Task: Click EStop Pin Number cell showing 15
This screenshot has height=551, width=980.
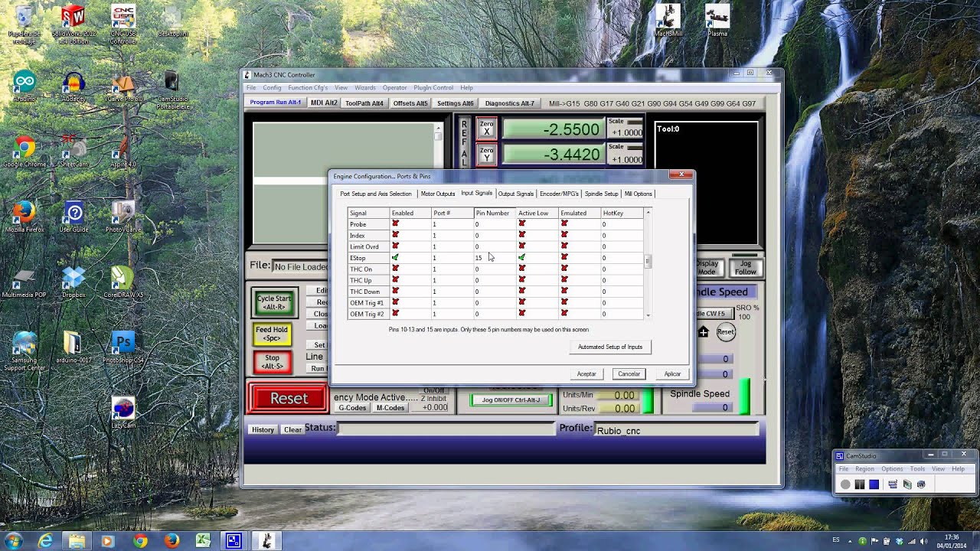Action: 495,258
